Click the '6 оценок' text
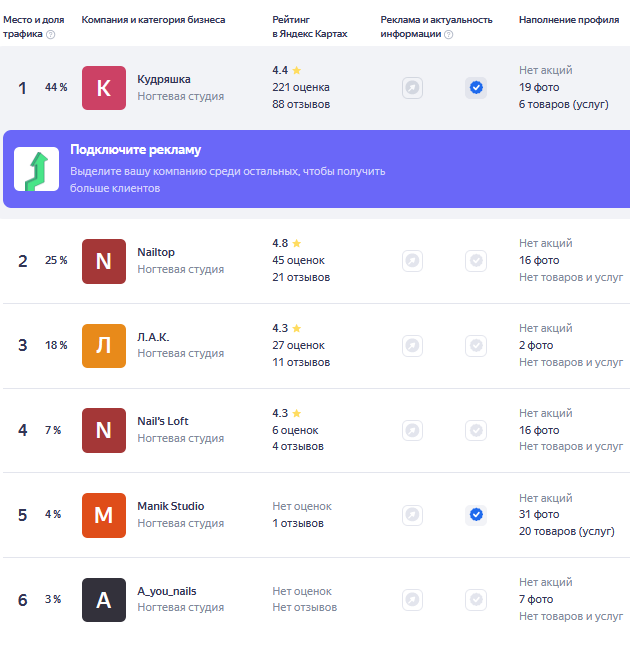The width and height of the screenshot is (630, 658). click(295, 430)
